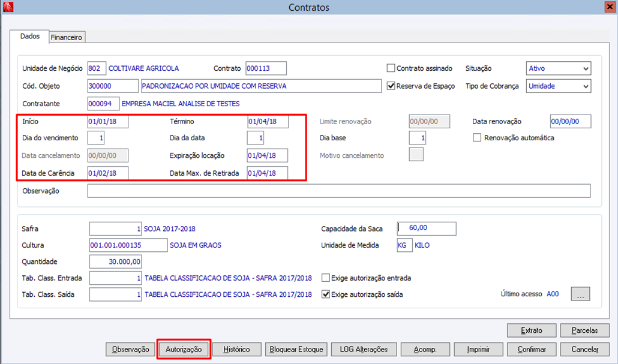Click the Unidade de Negócio code field

97,68
